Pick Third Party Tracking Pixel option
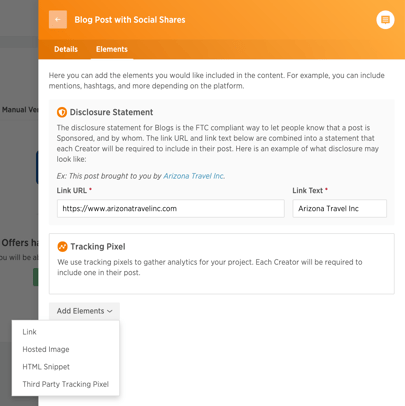Screen dimensions: 405x406 (x=65, y=384)
